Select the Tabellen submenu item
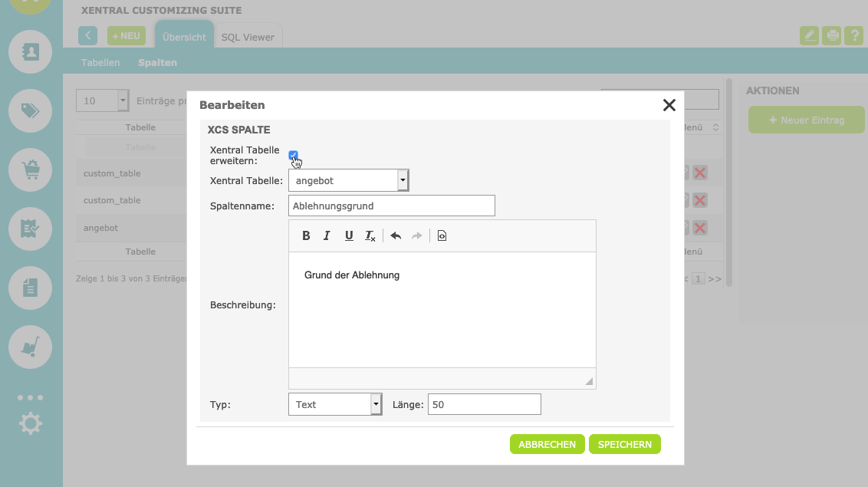Viewport: 868px width, 487px height. (100, 63)
